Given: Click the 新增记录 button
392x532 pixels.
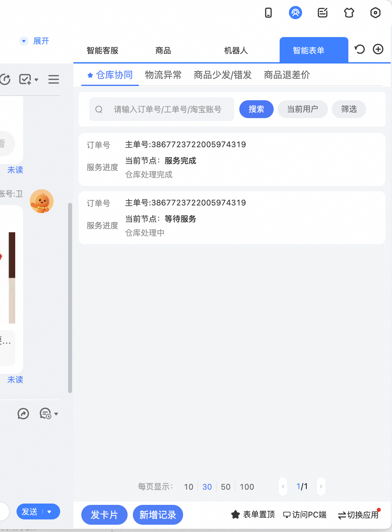Looking at the screenshot, I should click(x=158, y=515).
